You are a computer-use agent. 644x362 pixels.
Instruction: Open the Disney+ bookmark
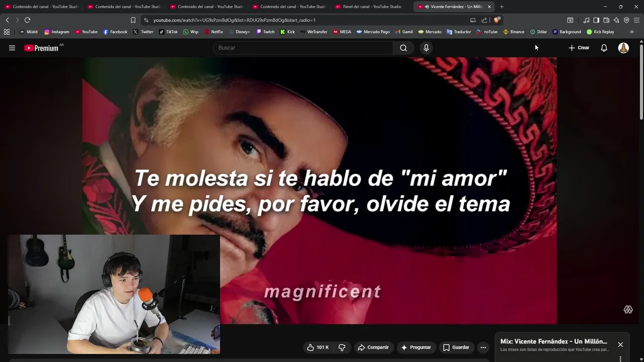coord(239,32)
